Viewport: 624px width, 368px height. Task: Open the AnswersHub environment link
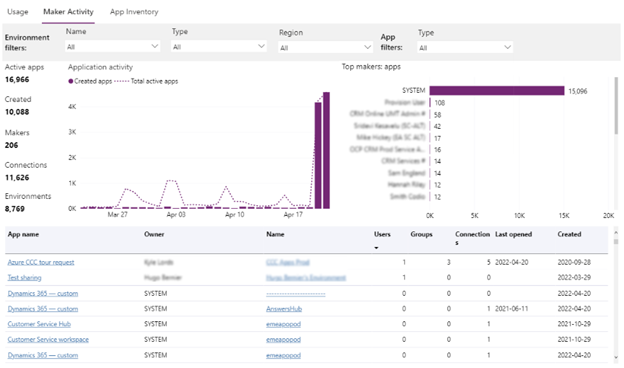pos(284,309)
